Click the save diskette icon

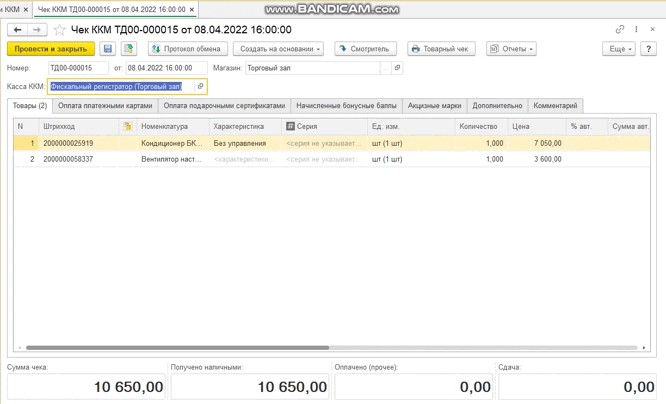coord(108,49)
